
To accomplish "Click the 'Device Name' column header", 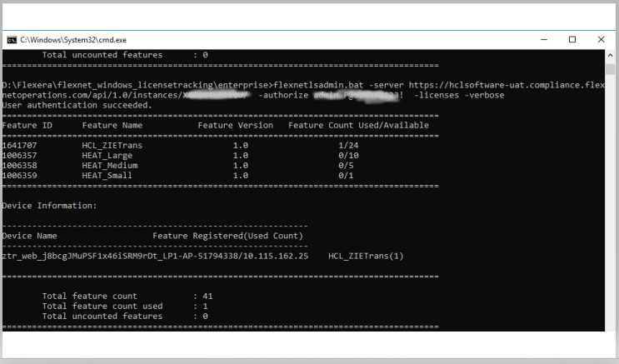I will [30, 236].
